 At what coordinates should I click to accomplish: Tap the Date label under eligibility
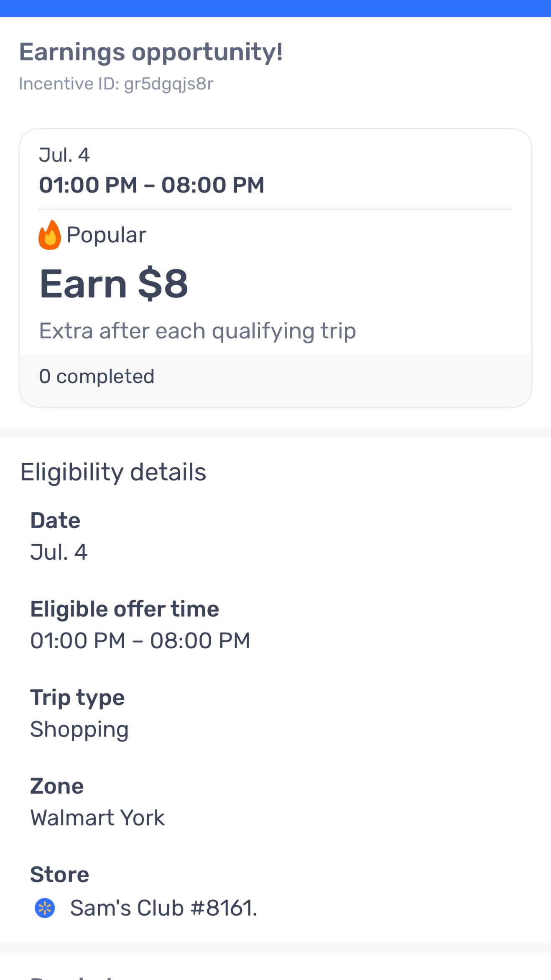pos(55,521)
